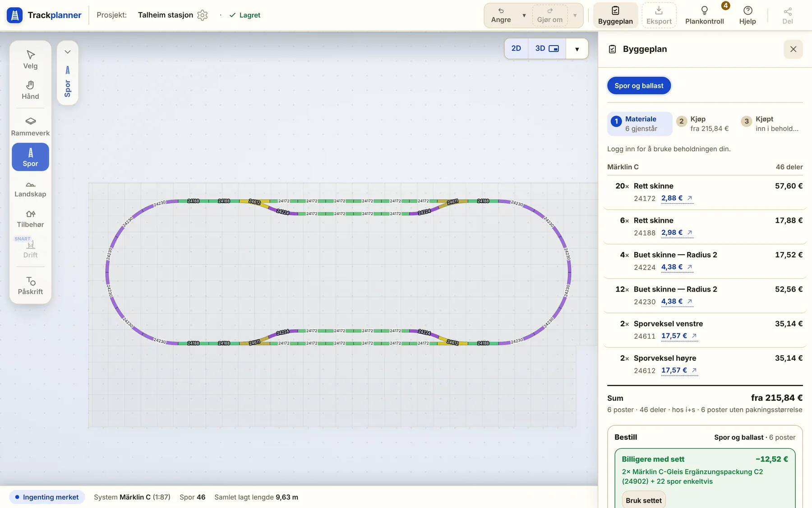Switch to 2D view

pos(516,48)
